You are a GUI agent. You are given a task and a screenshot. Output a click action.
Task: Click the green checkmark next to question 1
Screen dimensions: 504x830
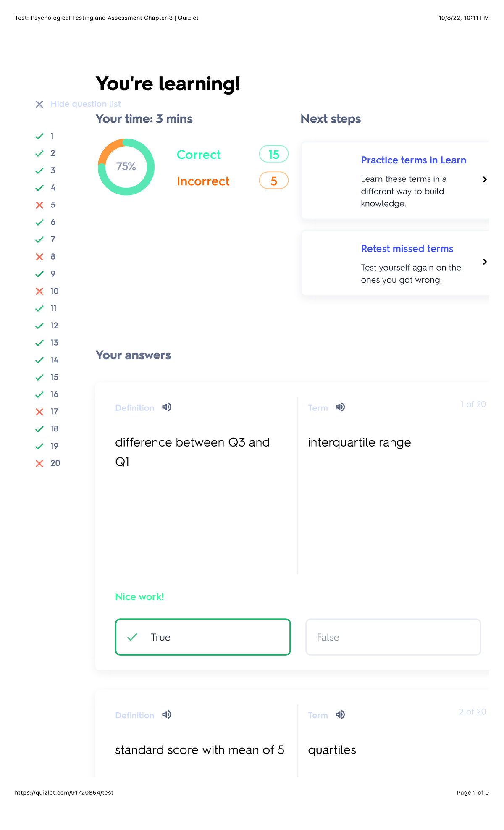[x=39, y=136]
